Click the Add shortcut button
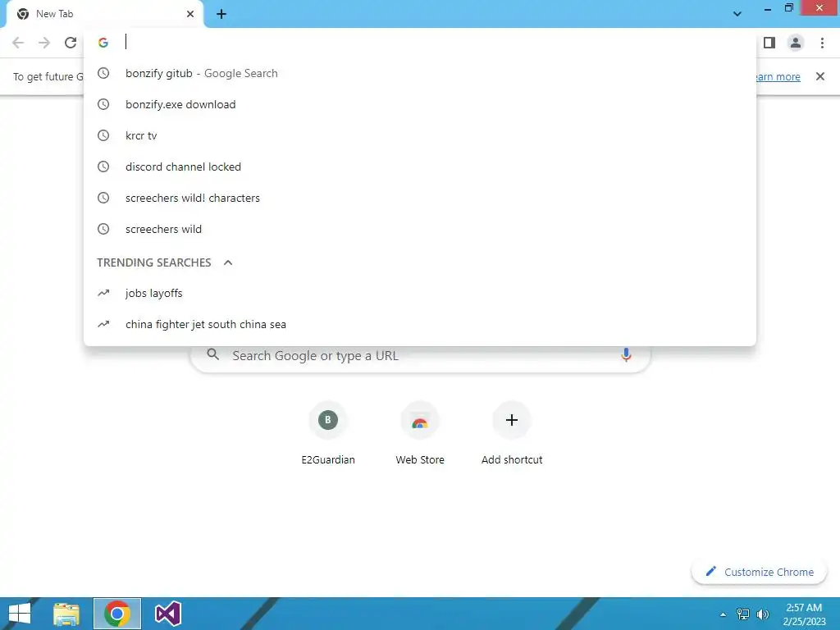This screenshot has height=630, width=840. (512, 434)
